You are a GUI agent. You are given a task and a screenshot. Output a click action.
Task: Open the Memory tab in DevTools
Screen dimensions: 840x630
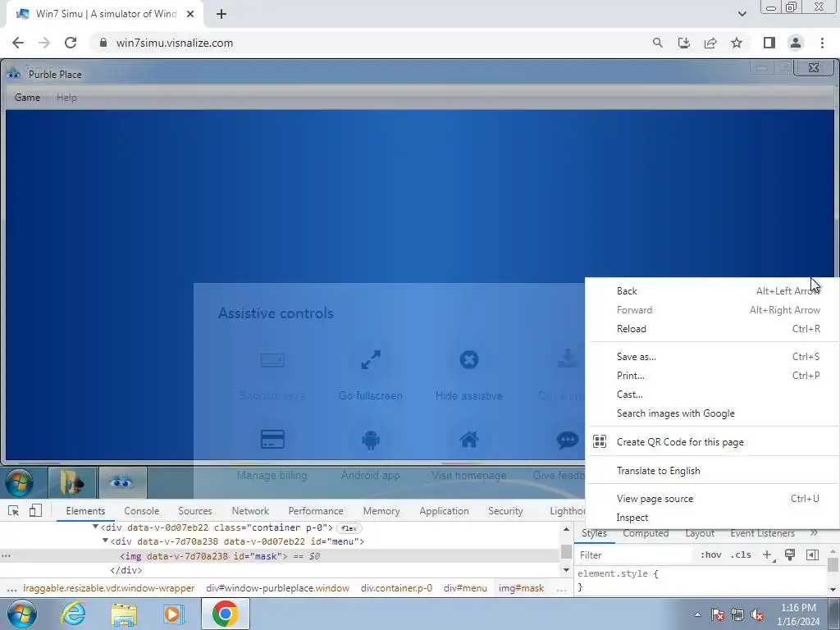tap(381, 511)
